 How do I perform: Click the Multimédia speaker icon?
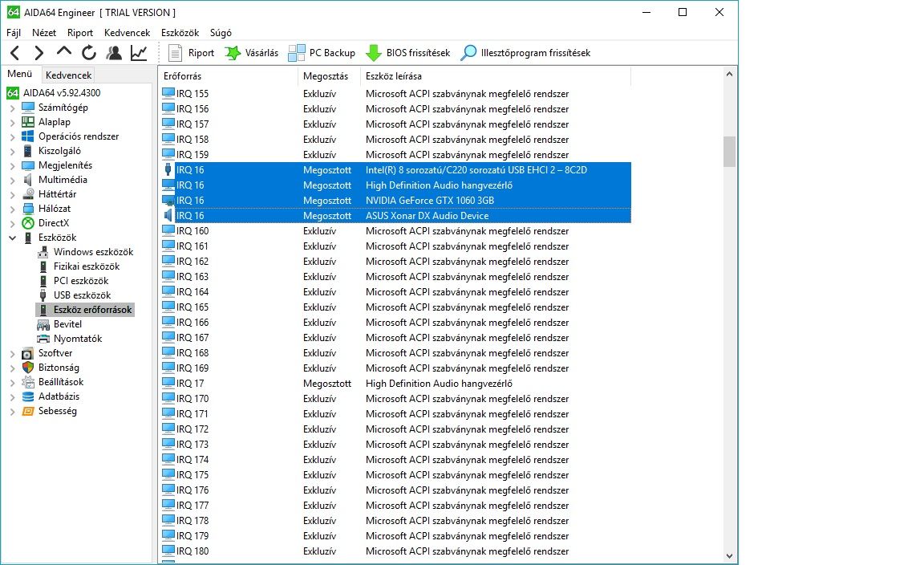tap(28, 179)
